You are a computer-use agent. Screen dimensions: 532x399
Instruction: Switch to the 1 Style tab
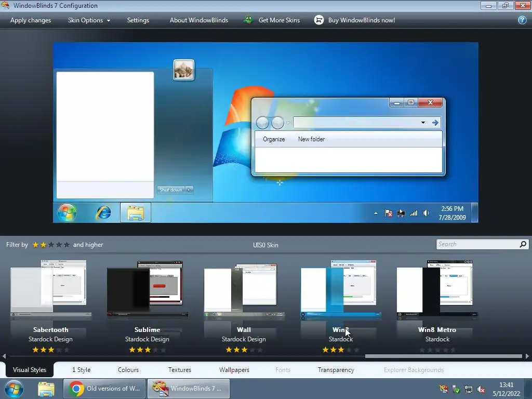(x=81, y=370)
